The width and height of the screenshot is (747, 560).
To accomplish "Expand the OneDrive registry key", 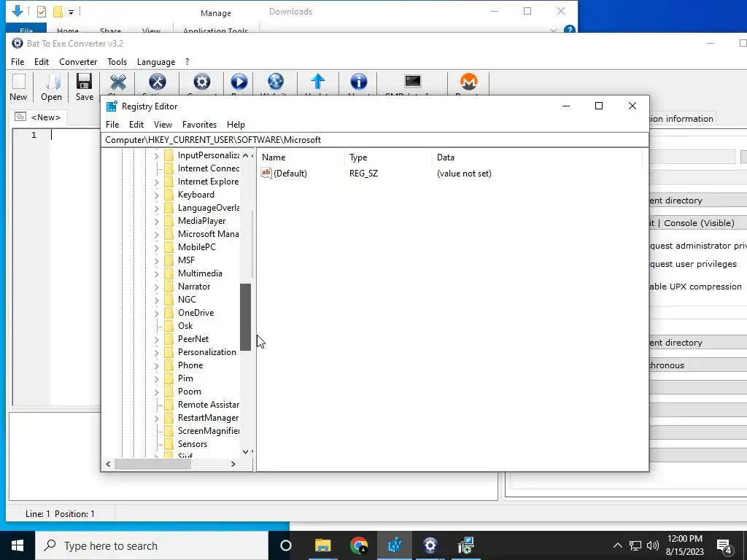I will [x=156, y=313].
